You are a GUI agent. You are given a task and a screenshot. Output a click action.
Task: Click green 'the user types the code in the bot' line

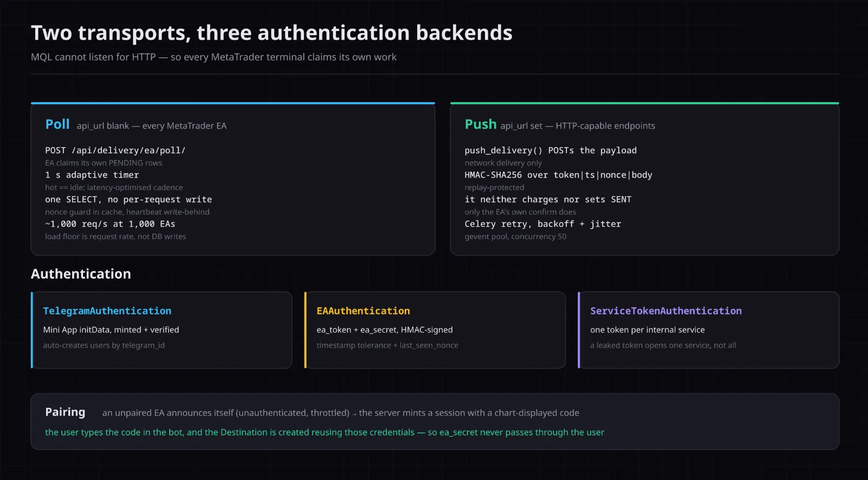point(324,433)
